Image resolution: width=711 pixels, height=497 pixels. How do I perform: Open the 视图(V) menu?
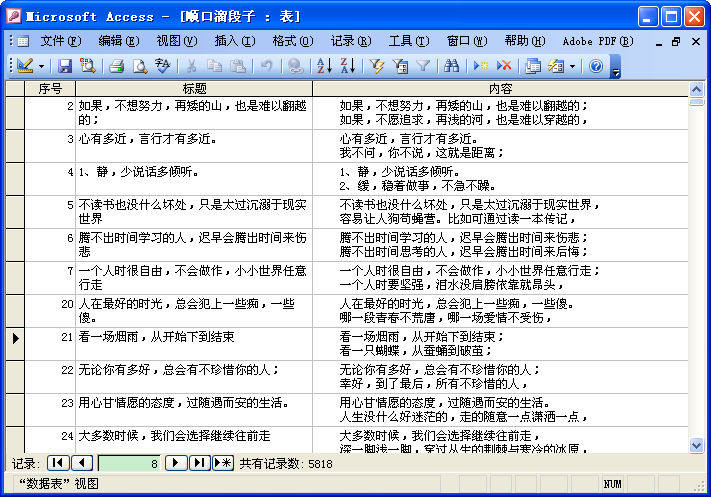[x=177, y=41]
